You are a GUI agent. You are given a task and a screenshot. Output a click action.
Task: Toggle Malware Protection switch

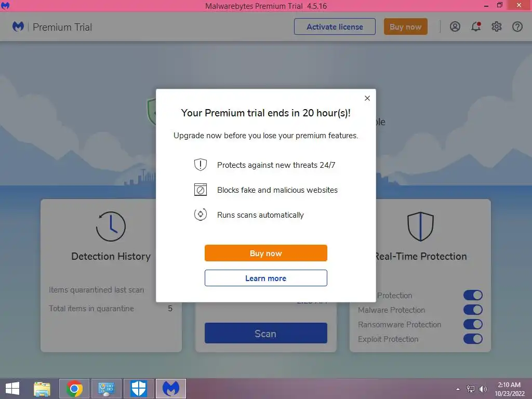point(473,310)
